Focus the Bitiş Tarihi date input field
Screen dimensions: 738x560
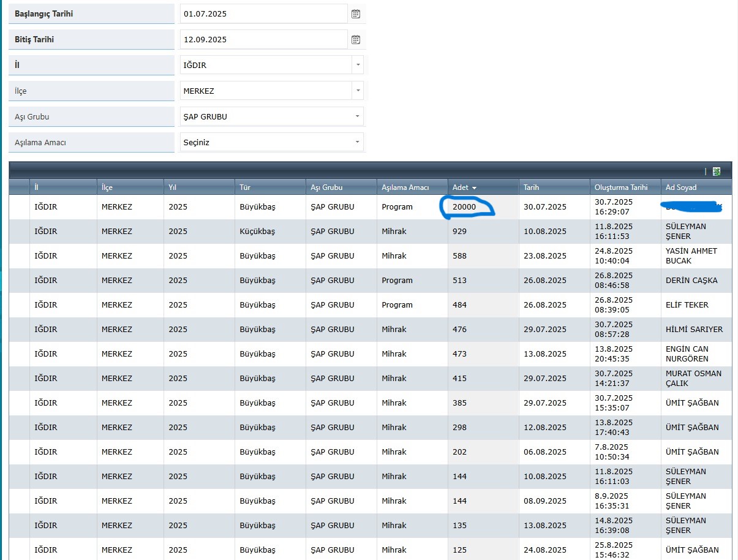click(x=263, y=40)
